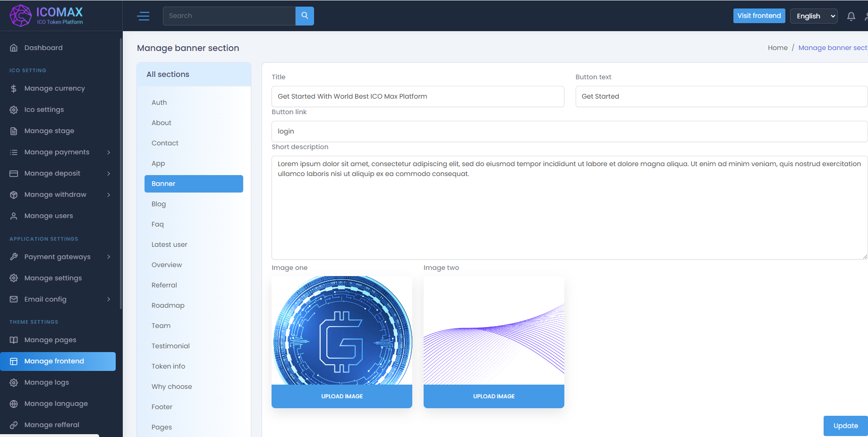Image resolution: width=868 pixels, height=437 pixels.
Task: Click the Dashboard home icon
Action: coord(14,48)
